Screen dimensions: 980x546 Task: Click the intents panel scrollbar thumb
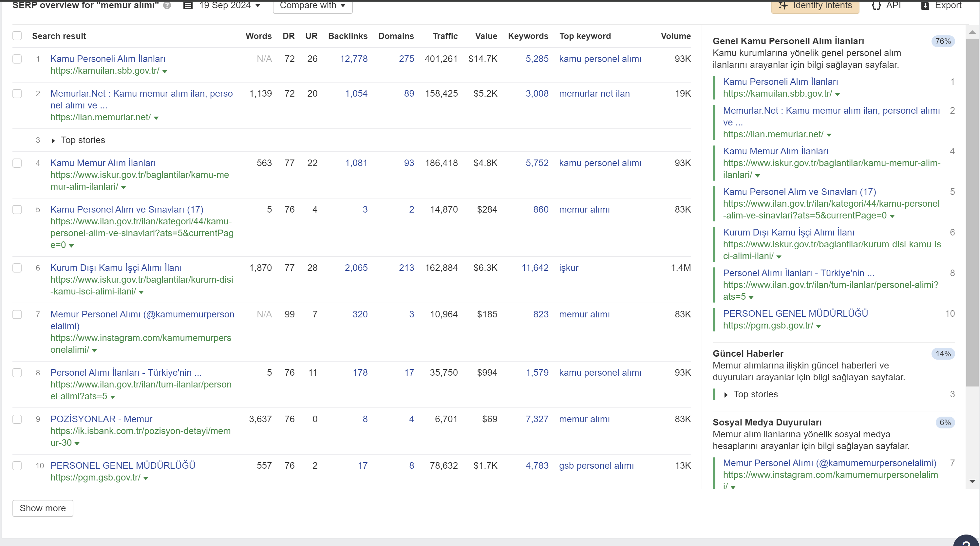coord(972,212)
